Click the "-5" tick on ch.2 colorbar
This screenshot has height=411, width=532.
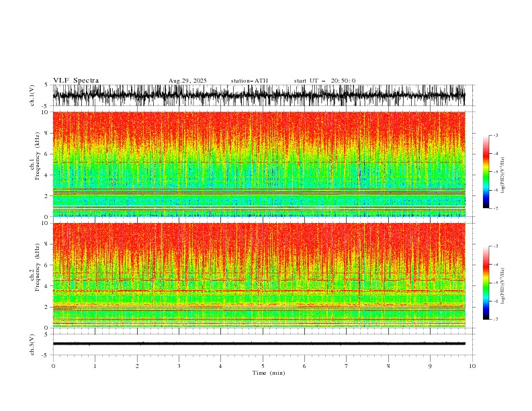(x=496, y=283)
